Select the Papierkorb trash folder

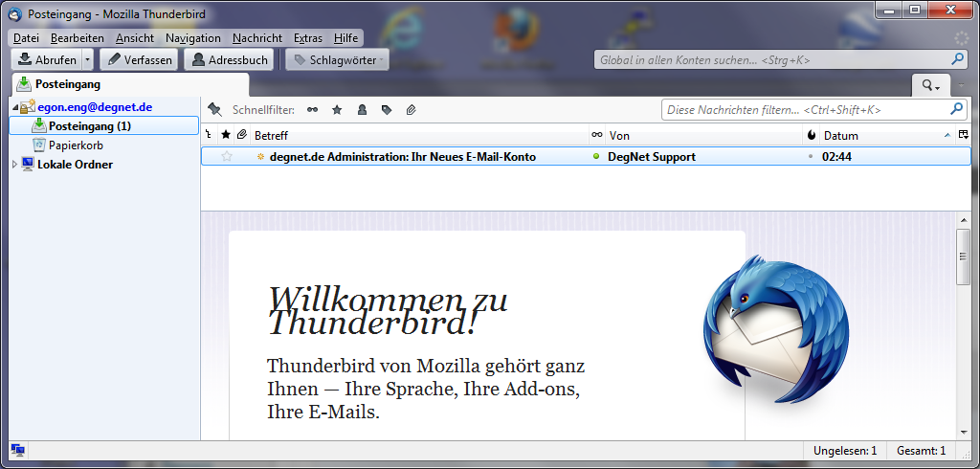click(x=76, y=145)
